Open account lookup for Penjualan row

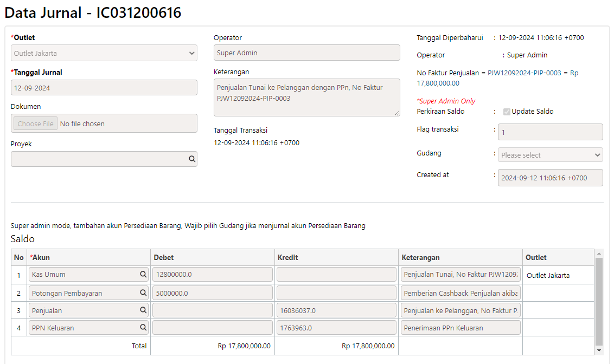(143, 310)
